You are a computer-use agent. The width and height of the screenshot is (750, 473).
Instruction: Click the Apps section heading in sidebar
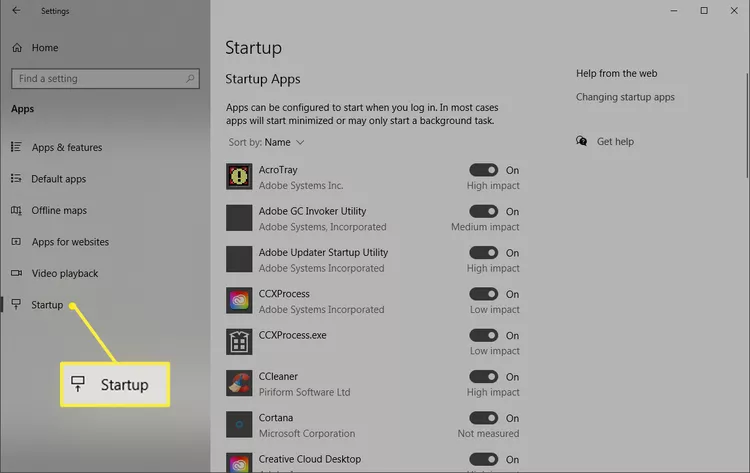[22, 109]
